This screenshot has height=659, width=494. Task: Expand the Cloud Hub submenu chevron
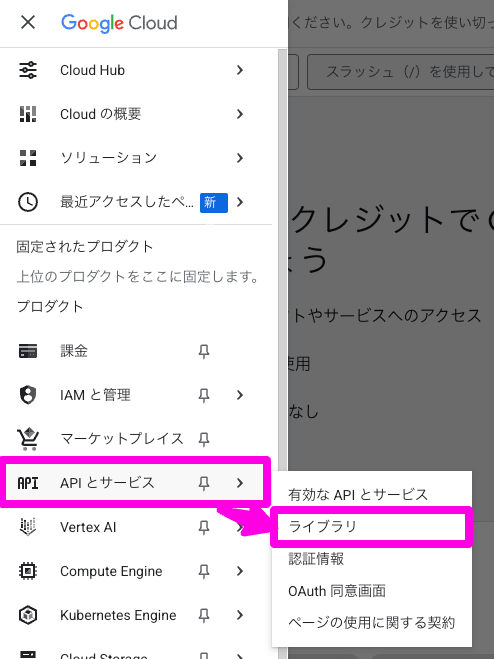click(x=240, y=70)
